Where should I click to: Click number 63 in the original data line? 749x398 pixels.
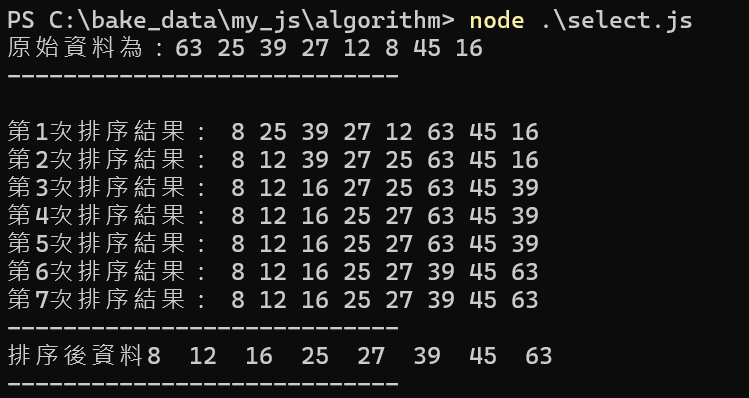tap(189, 48)
